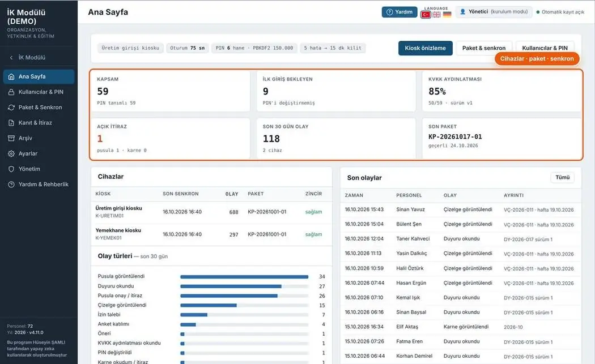The height and width of the screenshot is (364, 595).
Task: Click the gear icon for Ayarlar
Action: coord(11,153)
